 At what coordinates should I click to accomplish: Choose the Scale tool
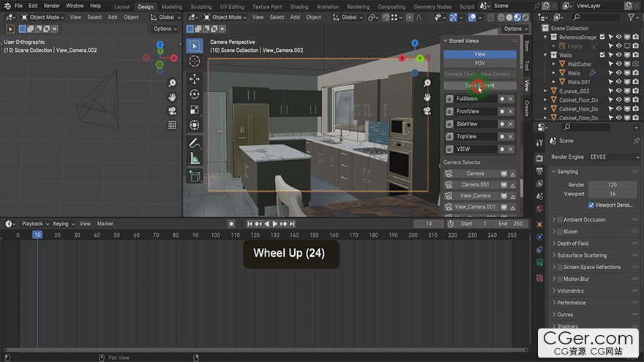tap(195, 110)
